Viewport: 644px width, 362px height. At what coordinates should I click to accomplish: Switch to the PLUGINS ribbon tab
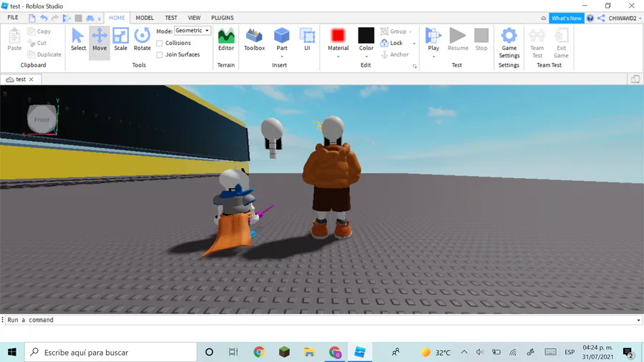tap(223, 18)
